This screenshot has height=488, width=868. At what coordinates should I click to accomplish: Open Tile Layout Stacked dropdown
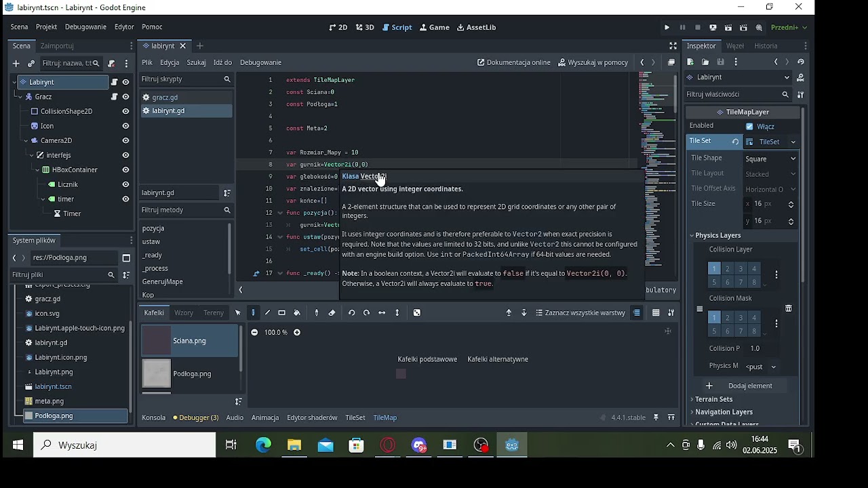[x=771, y=174]
